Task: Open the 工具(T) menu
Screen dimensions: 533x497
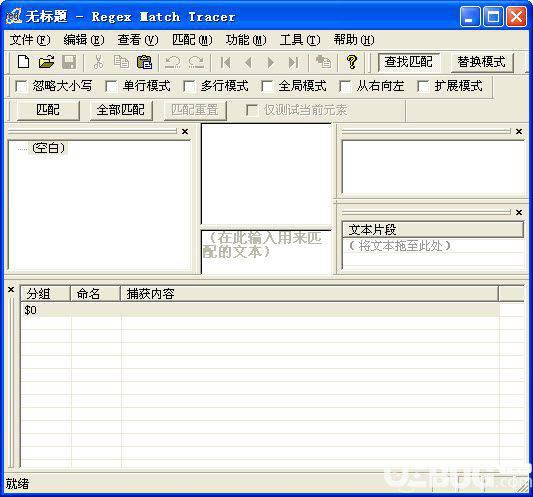Action: click(x=300, y=40)
